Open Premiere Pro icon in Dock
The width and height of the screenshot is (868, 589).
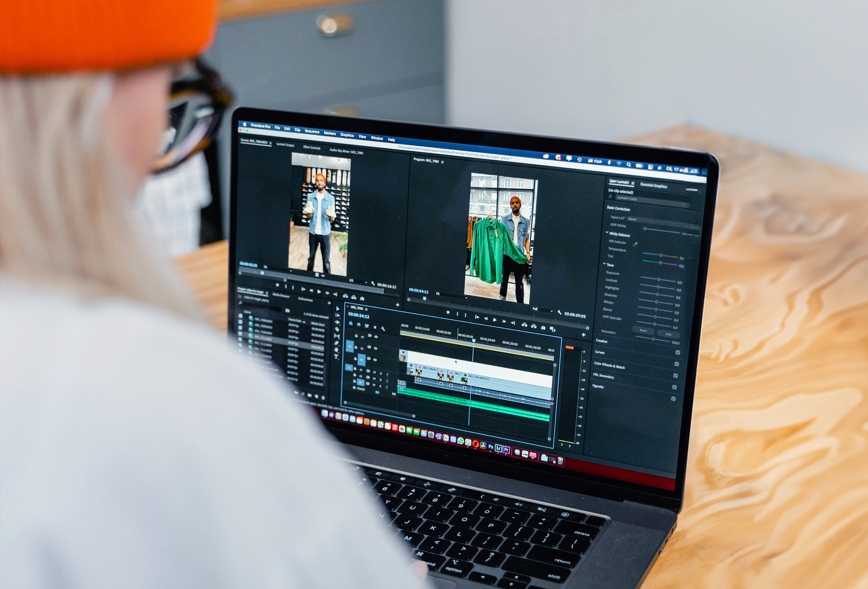pos(507,450)
